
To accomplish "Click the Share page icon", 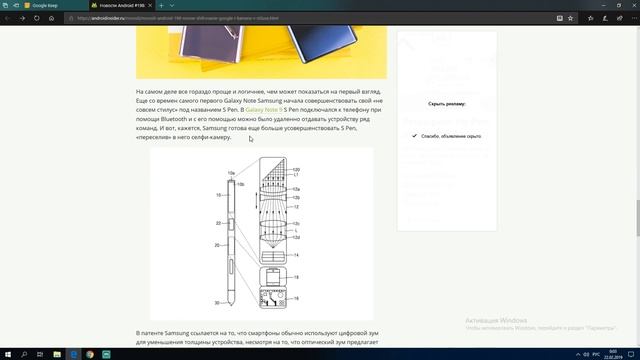I will click(620, 18).
